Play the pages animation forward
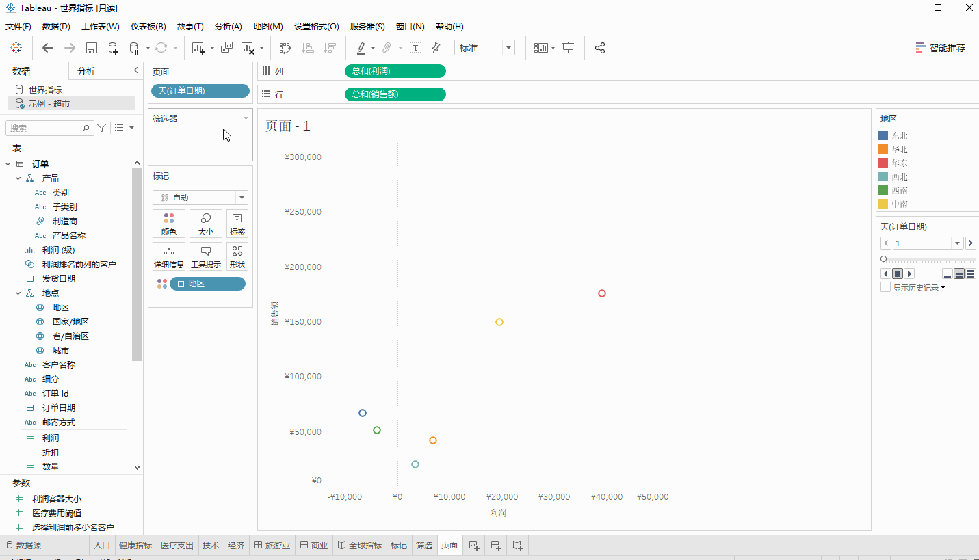The image size is (979, 560). pos(909,274)
